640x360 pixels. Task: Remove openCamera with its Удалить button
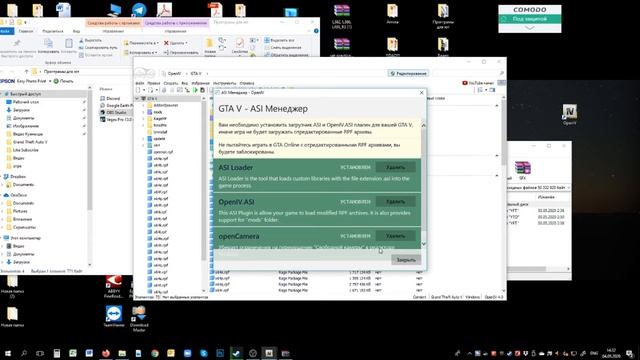click(x=395, y=236)
